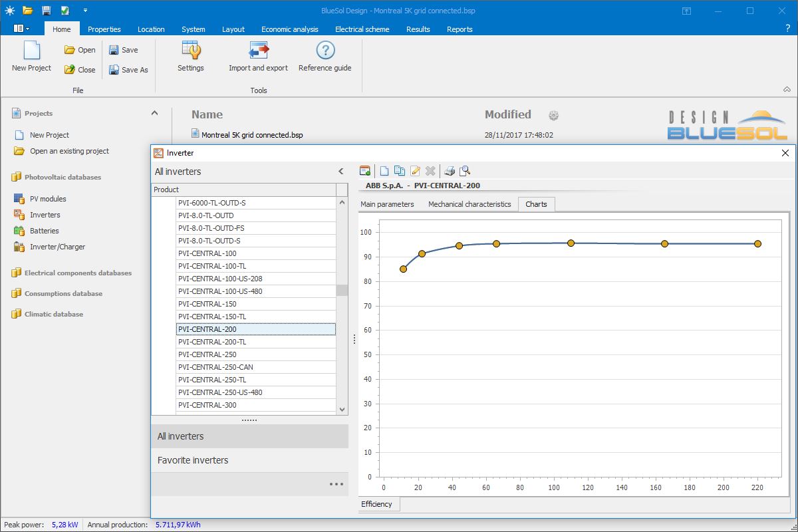Screen dimensions: 798x532
Task: Open the Electrical scheme ribbon tab
Action: click(x=362, y=29)
